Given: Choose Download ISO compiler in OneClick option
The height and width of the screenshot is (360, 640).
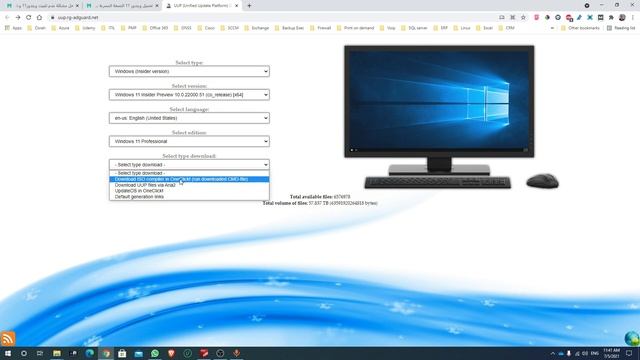Looking at the screenshot, I should (189, 179).
